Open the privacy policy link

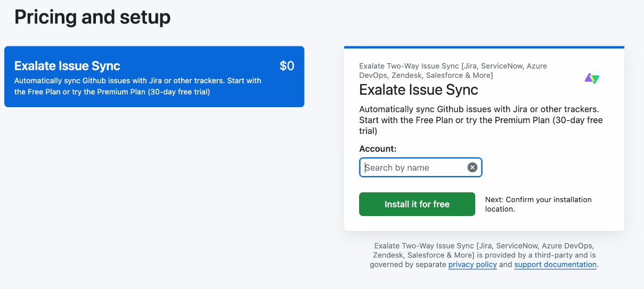pyautogui.click(x=472, y=264)
